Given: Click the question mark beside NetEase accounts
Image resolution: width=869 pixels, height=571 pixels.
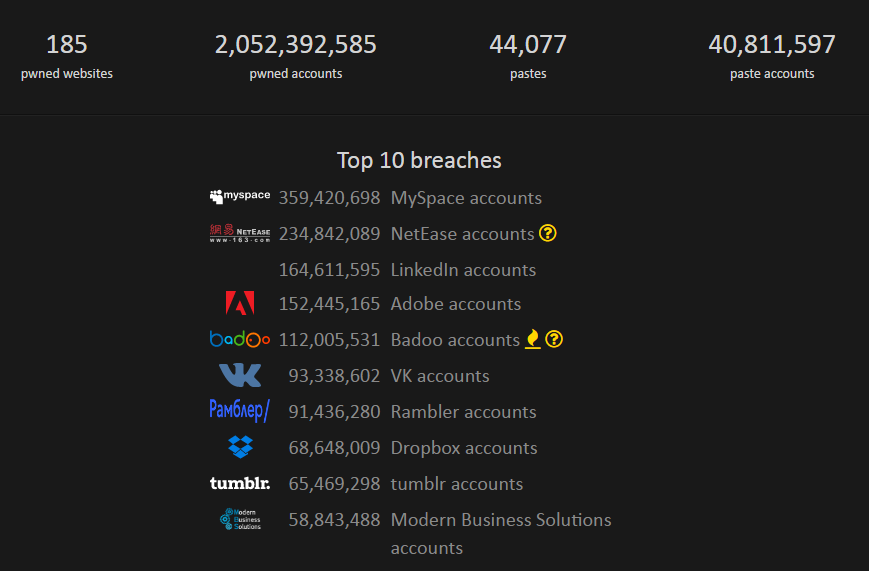Looking at the screenshot, I should (x=547, y=234).
